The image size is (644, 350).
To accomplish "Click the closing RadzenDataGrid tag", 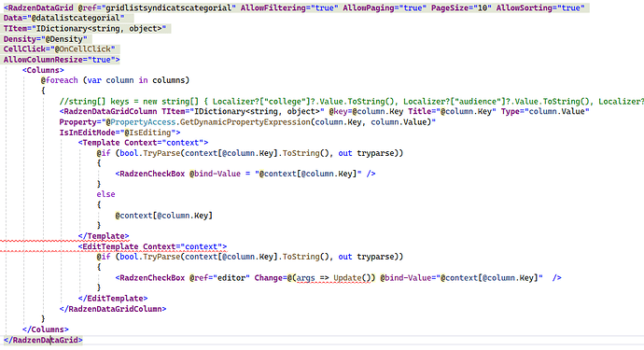I will click(43, 340).
